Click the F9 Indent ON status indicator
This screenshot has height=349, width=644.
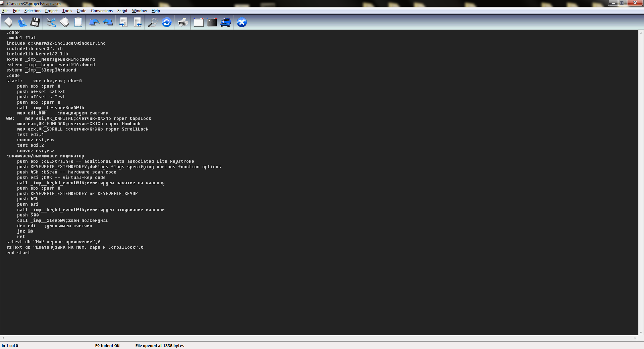coord(107,346)
